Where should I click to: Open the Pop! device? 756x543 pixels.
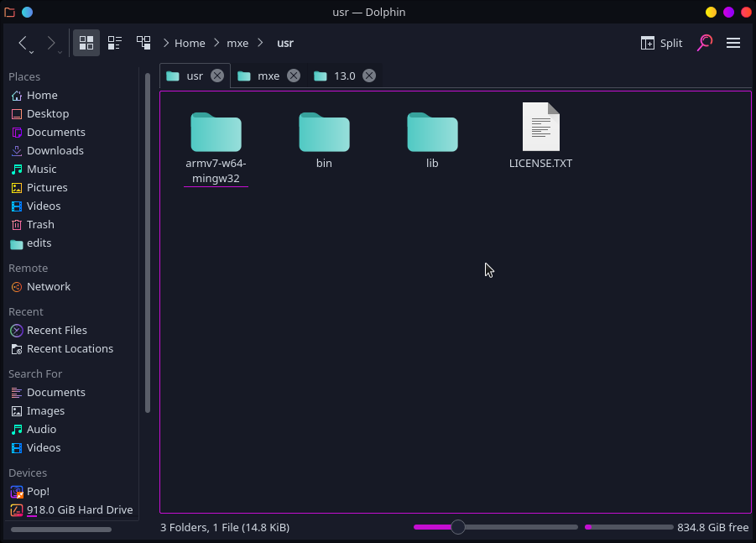tap(71, 492)
